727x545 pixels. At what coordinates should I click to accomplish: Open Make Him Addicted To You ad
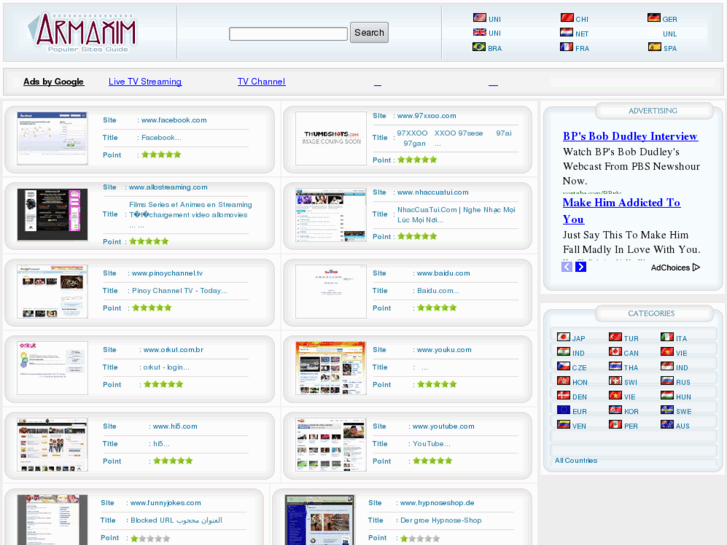[621, 211]
